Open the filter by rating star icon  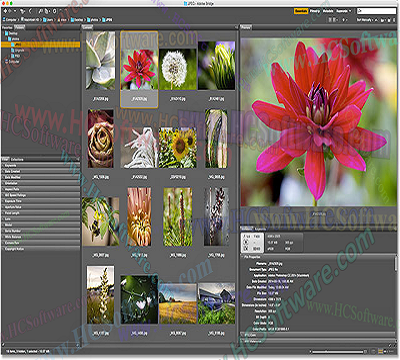(344, 20)
